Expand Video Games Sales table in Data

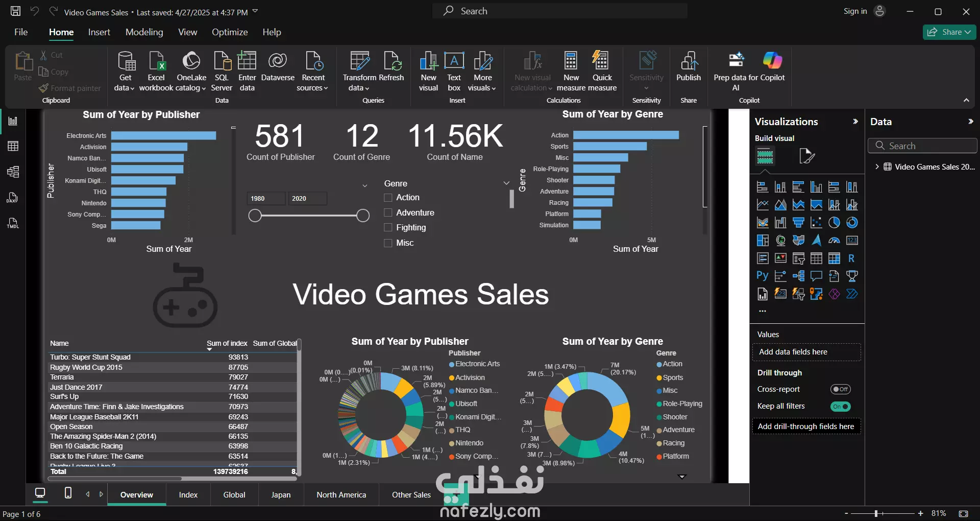click(x=877, y=167)
